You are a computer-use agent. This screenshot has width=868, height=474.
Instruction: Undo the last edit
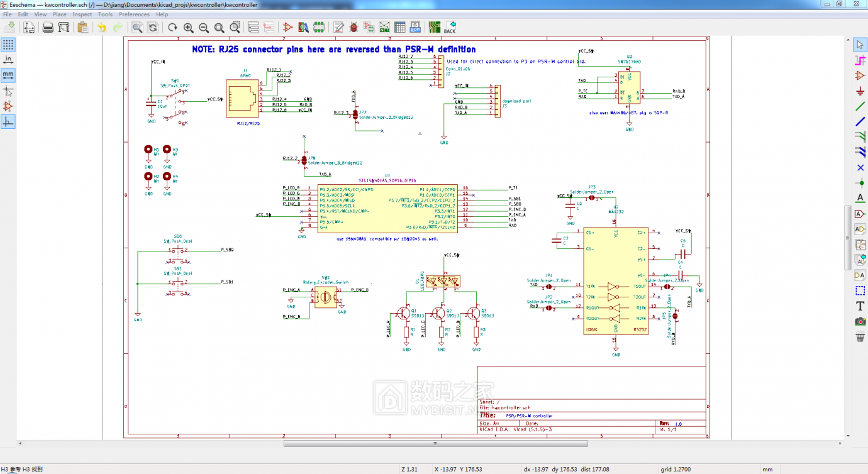point(102,27)
